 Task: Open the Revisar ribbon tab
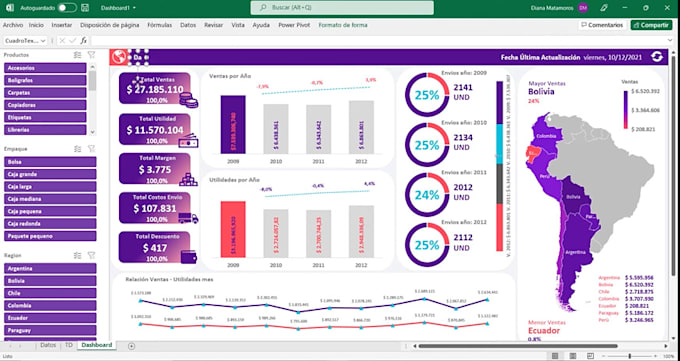[213, 25]
